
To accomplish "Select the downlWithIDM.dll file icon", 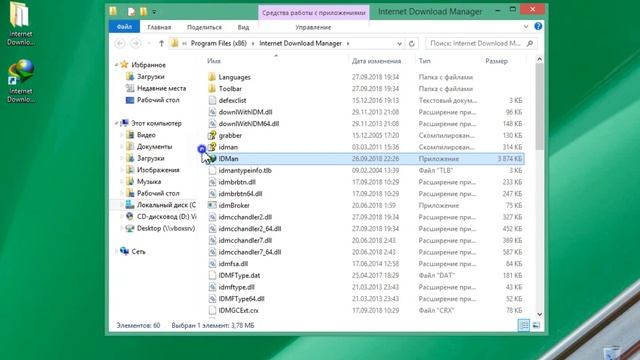I will [x=212, y=112].
